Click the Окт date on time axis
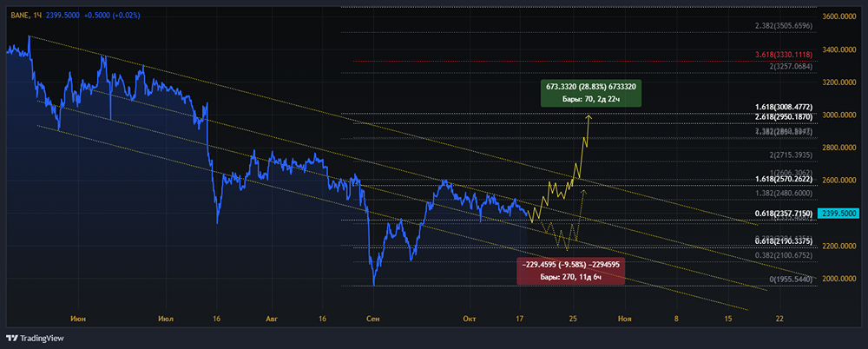Image resolution: width=868 pixels, height=349 pixels. pyautogui.click(x=470, y=319)
